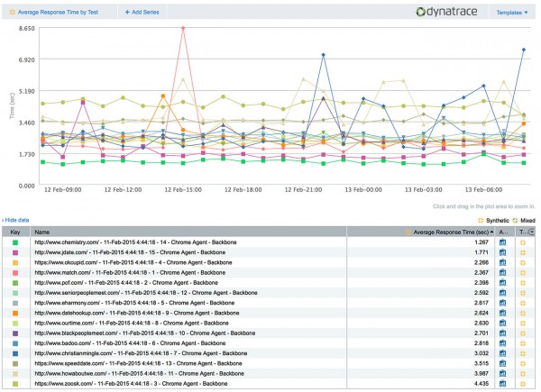Sort by Average Response Time column header
This screenshot has height=392, width=541.
(421, 232)
